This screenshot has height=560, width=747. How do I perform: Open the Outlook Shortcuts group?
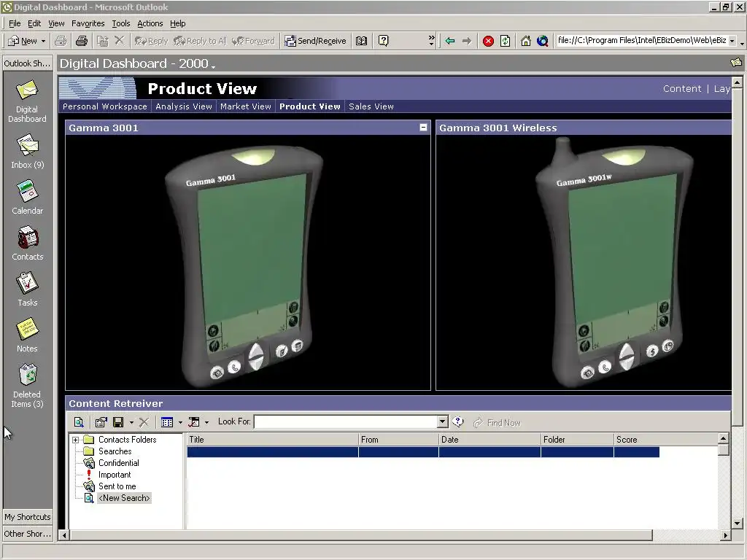click(x=27, y=63)
